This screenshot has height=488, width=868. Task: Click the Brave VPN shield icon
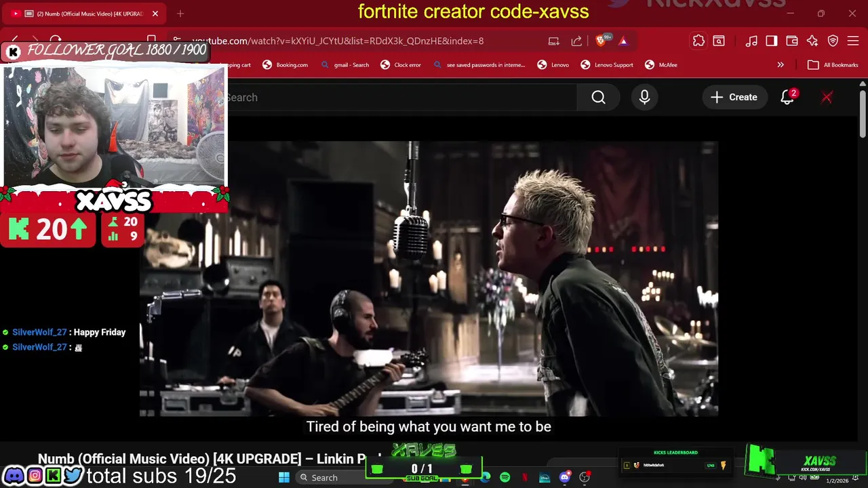tap(833, 41)
